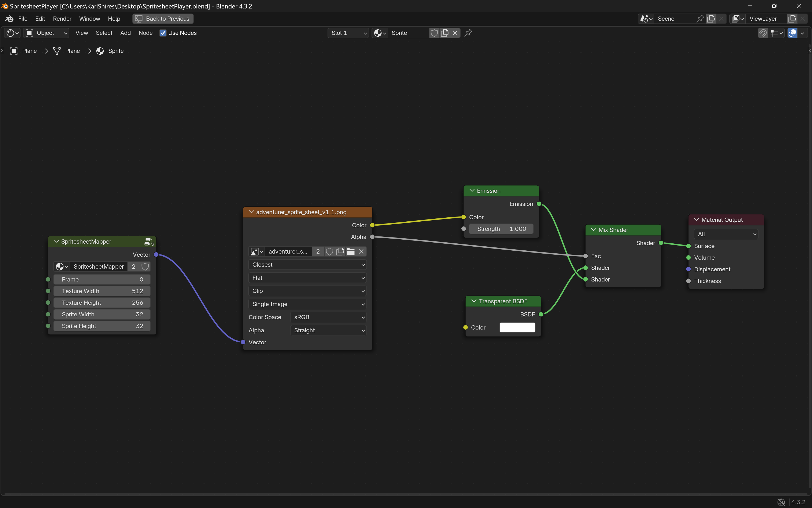
Task: Toggle snapping icon in node editor header
Action: [x=763, y=33]
